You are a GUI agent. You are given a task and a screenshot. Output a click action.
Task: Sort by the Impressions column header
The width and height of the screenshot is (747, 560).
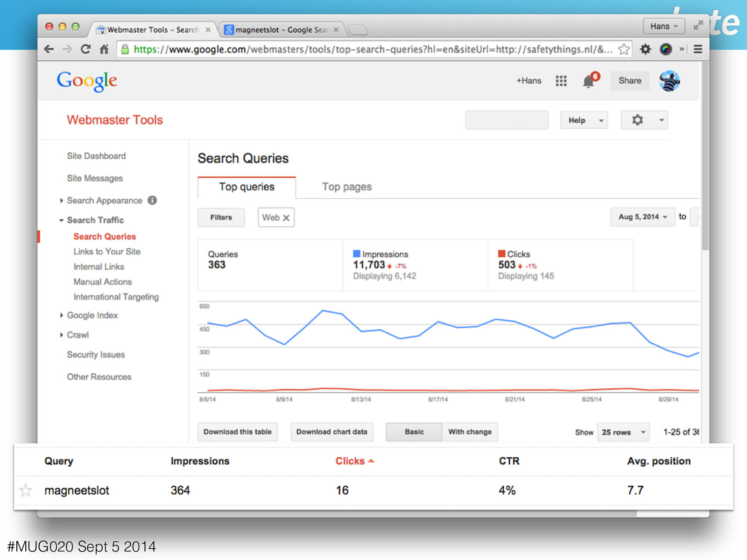[x=200, y=461]
